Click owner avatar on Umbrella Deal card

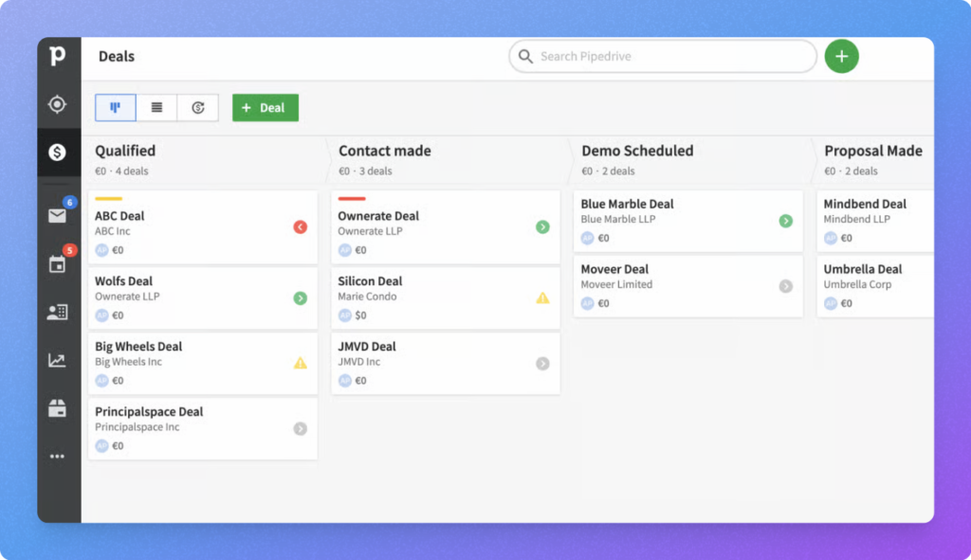[x=831, y=303]
